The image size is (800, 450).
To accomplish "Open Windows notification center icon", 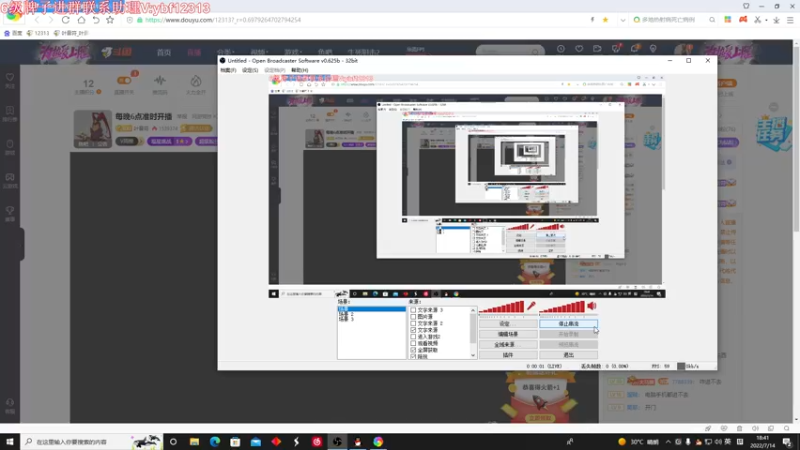I will tap(787, 441).
